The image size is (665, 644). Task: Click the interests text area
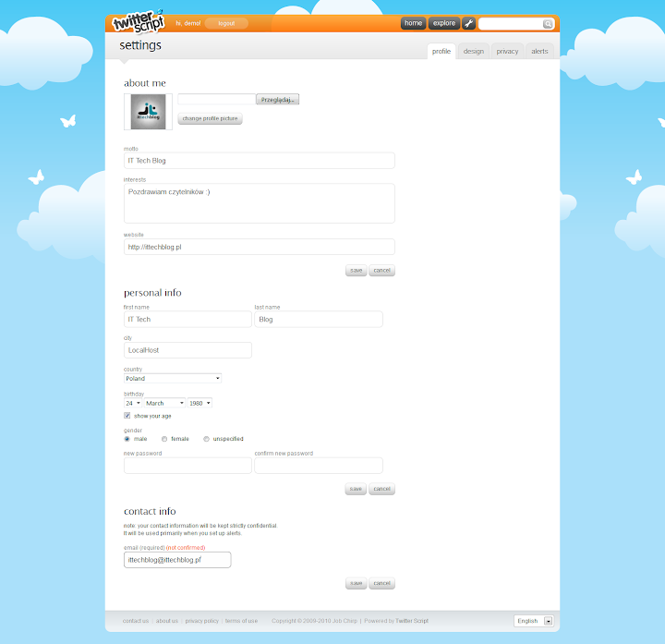[260, 203]
